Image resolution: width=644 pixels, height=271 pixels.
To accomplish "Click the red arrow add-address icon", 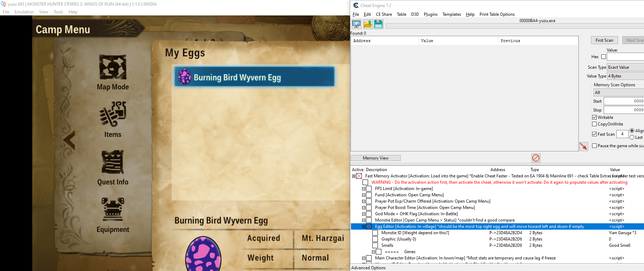I will pos(584,146).
